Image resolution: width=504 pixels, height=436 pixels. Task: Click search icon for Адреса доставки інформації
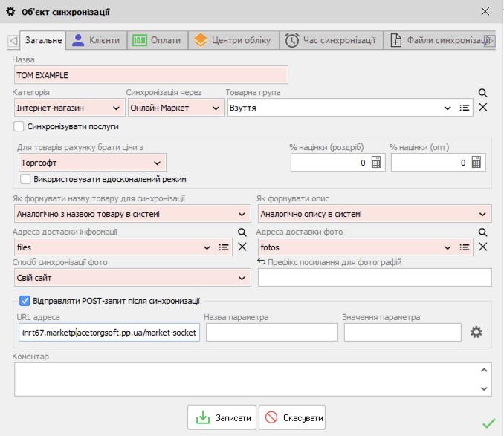[242, 232]
